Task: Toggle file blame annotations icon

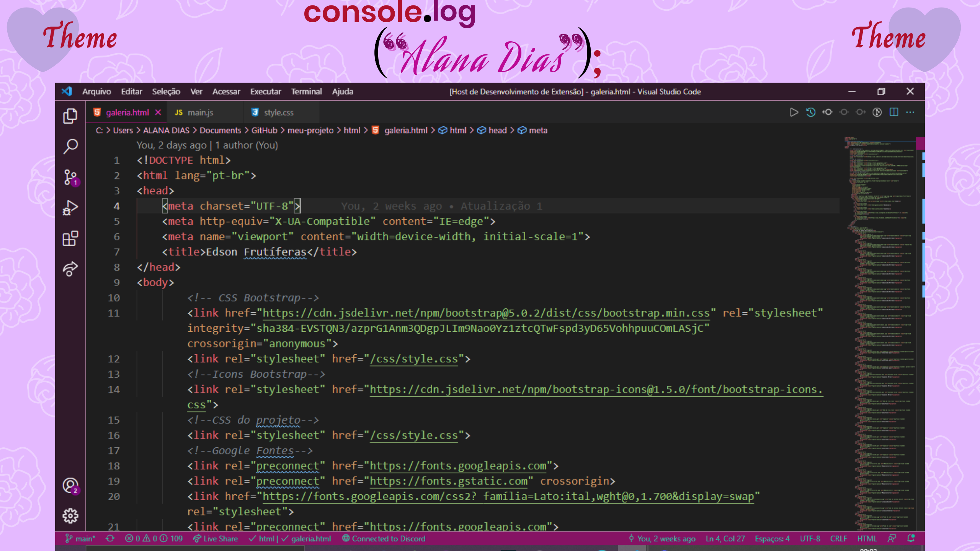Action: coord(877,112)
